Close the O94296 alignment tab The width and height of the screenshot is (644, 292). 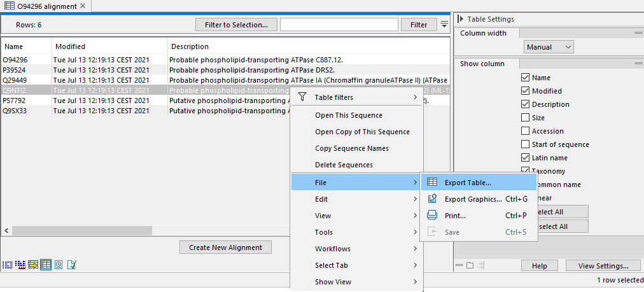(x=83, y=6)
